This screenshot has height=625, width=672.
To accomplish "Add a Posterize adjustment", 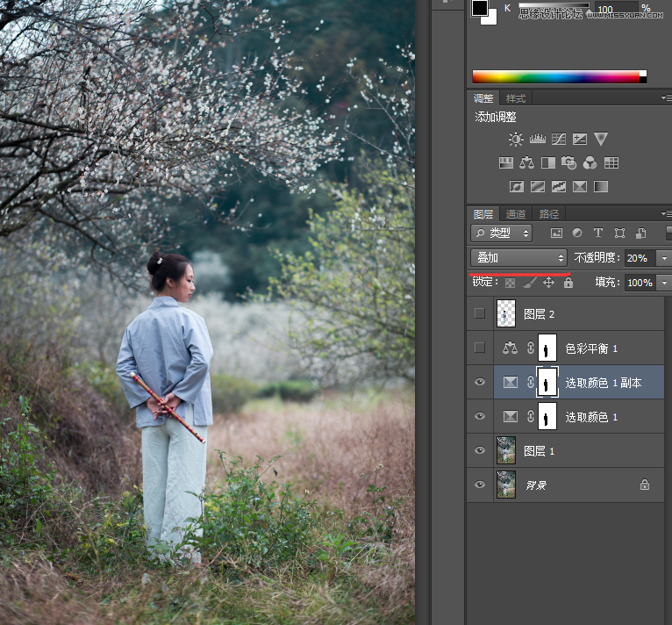I will 538,187.
